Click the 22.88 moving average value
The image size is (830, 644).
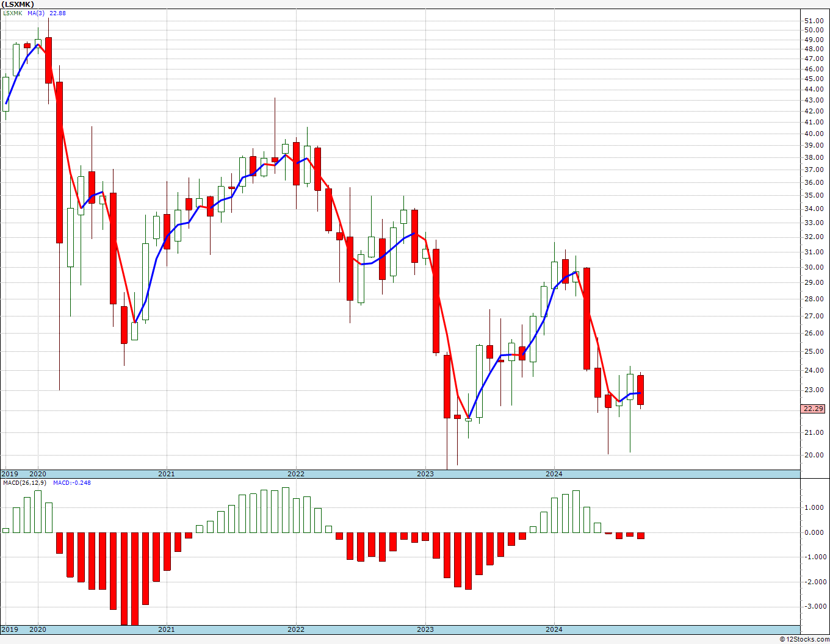point(58,13)
